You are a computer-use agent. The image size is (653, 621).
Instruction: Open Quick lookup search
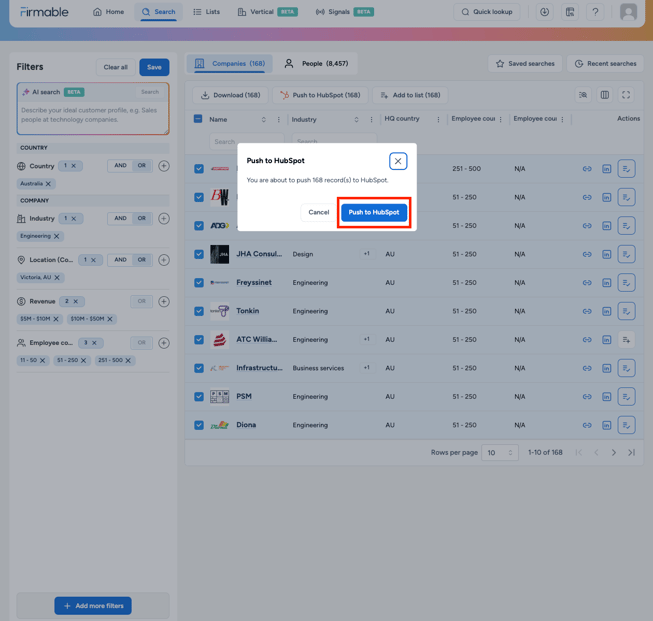pyautogui.click(x=486, y=12)
